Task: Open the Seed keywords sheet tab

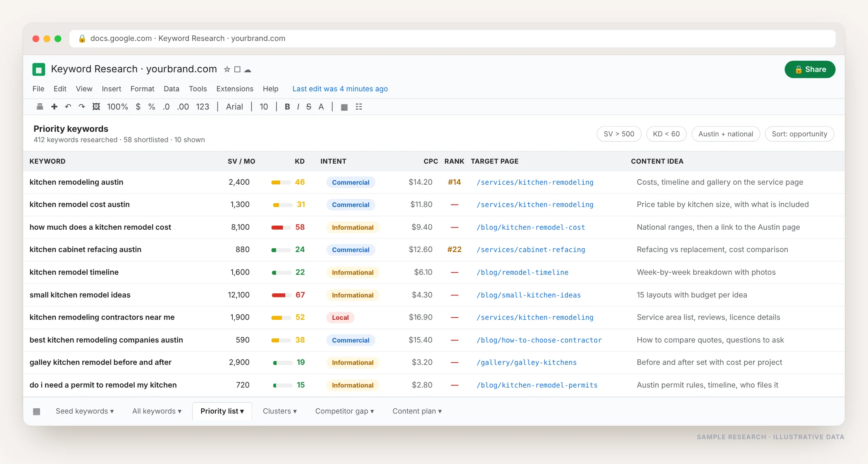Action: pos(85,411)
